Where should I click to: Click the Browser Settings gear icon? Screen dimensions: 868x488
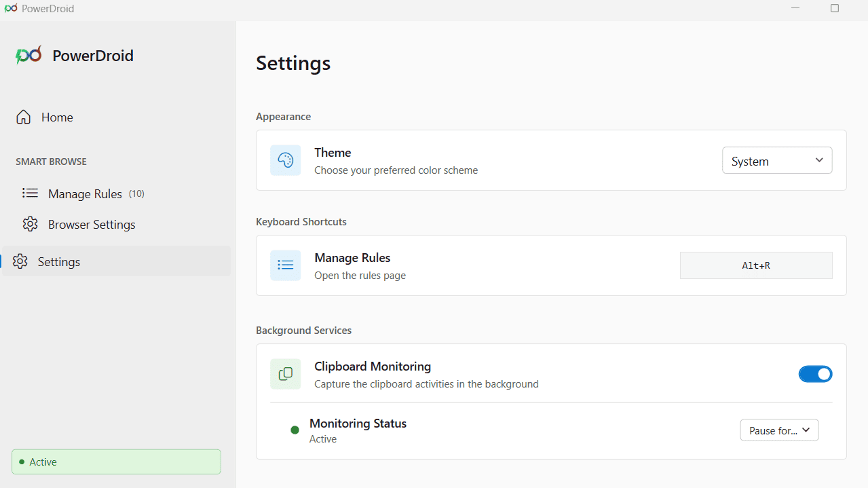coord(30,224)
